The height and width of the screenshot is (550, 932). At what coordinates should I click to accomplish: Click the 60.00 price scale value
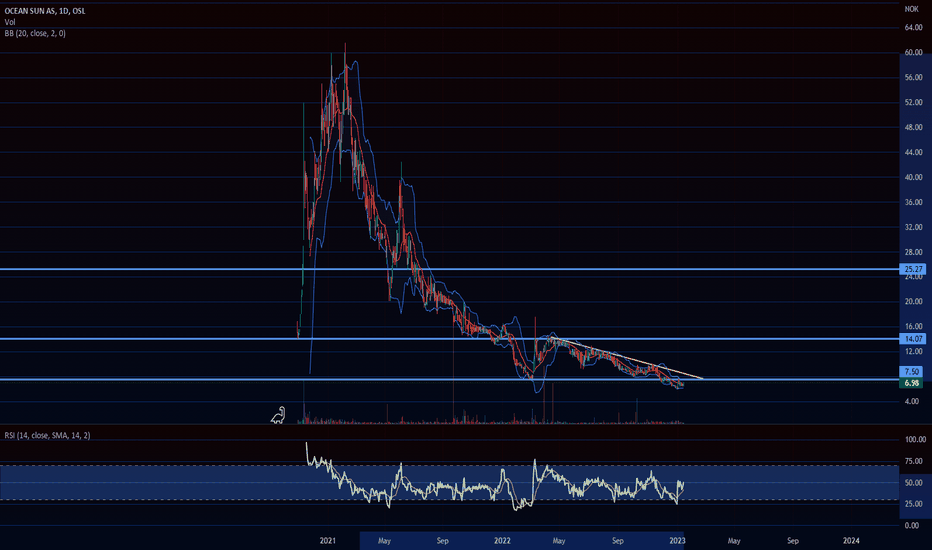914,52
